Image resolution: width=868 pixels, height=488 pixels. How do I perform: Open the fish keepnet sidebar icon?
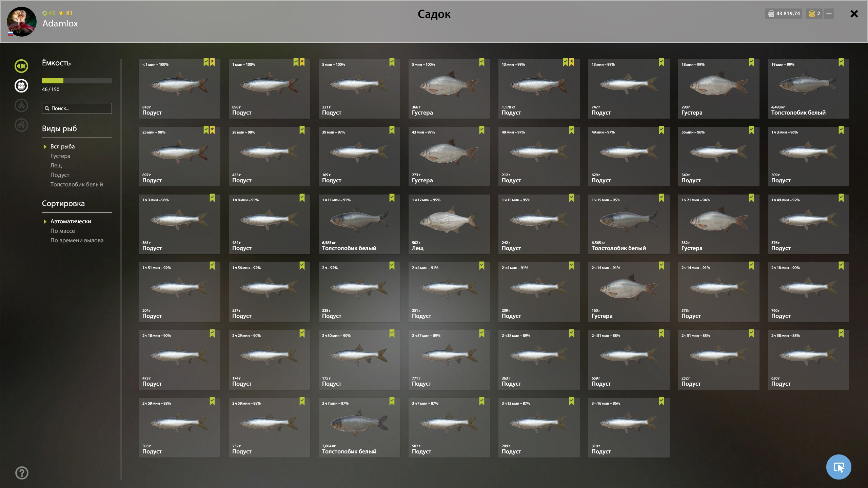click(x=21, y=66)
